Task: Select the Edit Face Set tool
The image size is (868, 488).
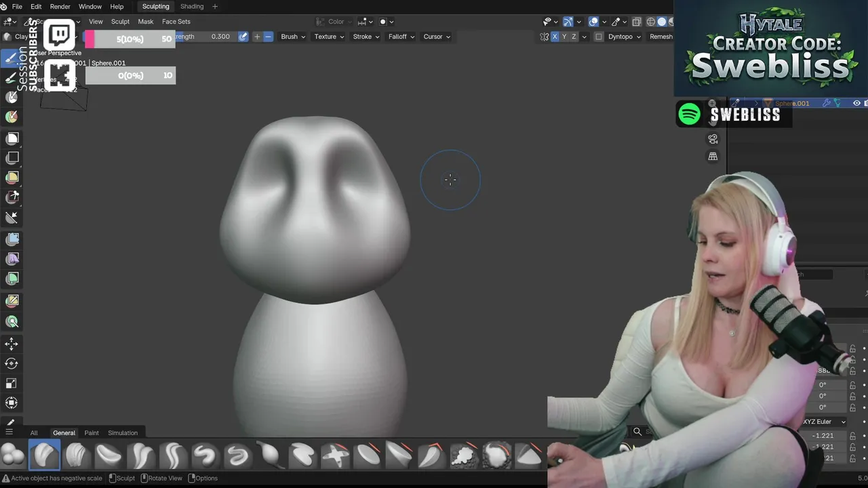Action: (x=12, y=301)
